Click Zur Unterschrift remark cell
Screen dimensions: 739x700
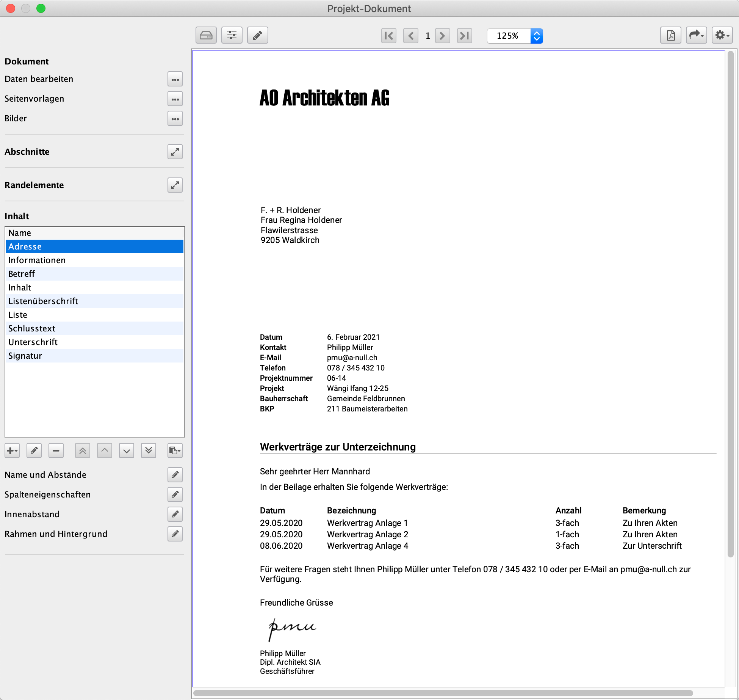pyautogui.click(x=652, y=546)
